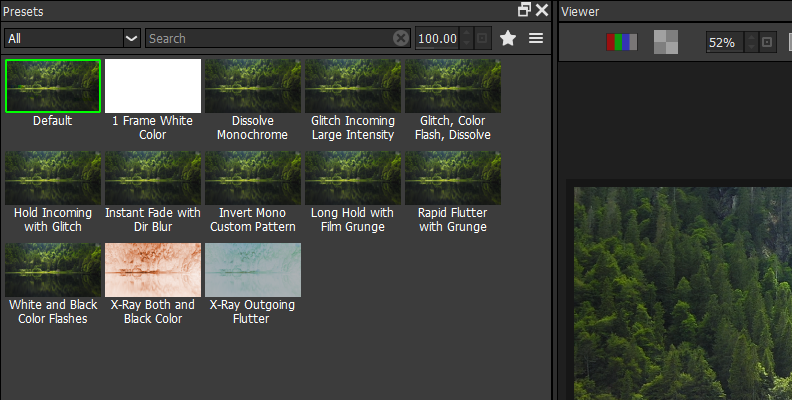Click the preset Search input field
The height and width of the screenshot is (400, 792).
268,38
